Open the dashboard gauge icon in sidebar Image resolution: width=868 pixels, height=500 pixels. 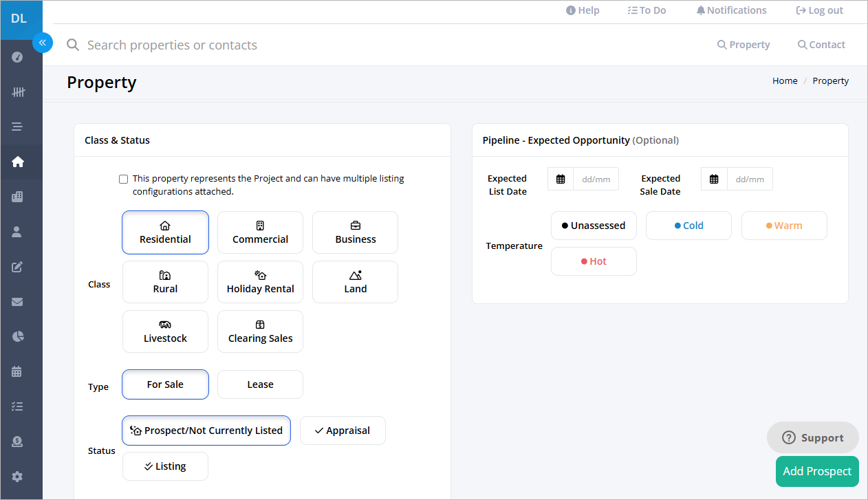click(18, 57)
